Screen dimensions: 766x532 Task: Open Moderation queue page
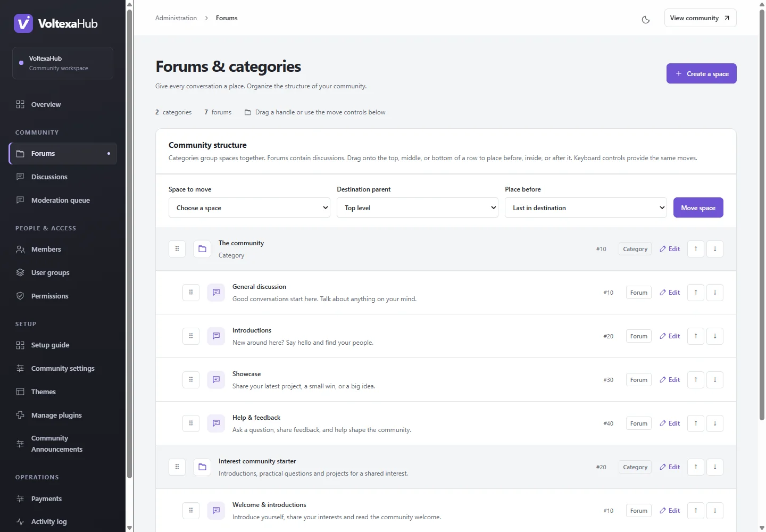point(63,201)
